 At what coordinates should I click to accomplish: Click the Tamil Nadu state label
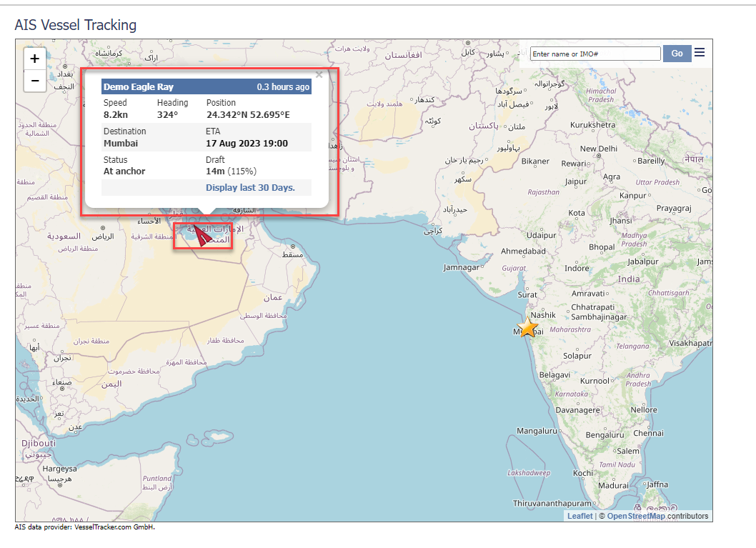(617, 464)
